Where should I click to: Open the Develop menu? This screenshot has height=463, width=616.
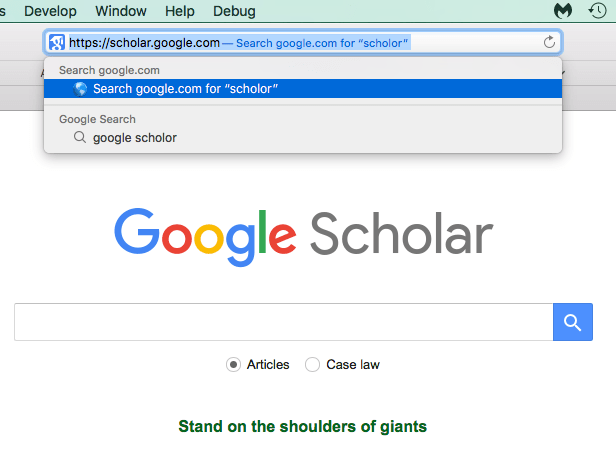tap(50, 11)
